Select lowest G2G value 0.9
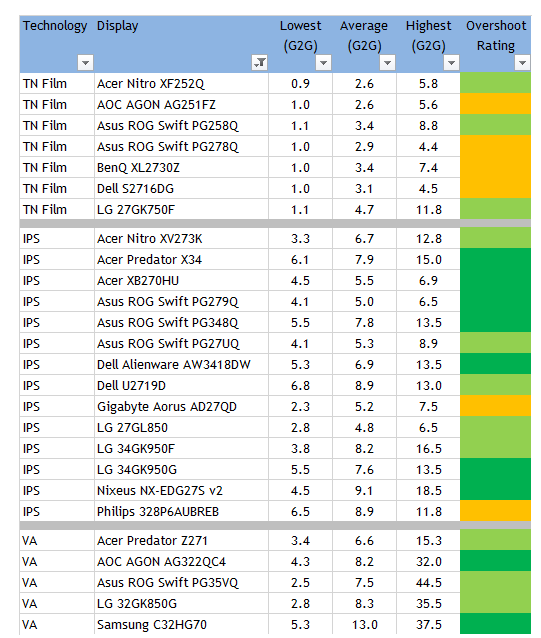 (x=300, y=84)
